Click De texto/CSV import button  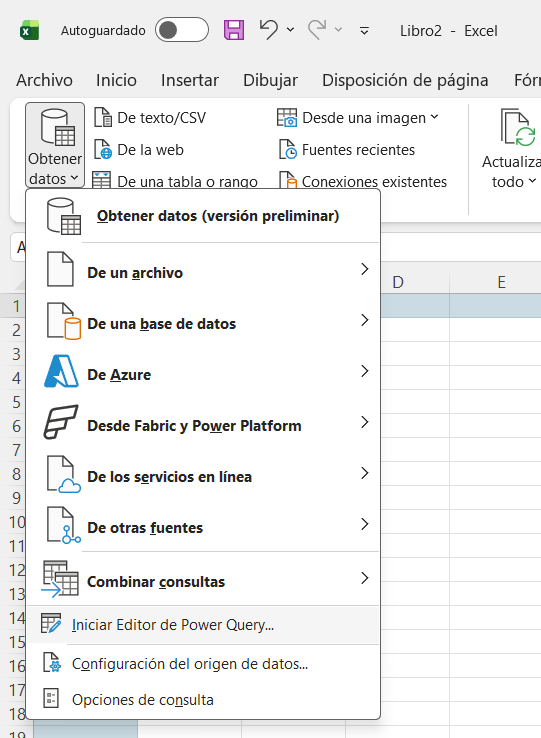point(150,118)
